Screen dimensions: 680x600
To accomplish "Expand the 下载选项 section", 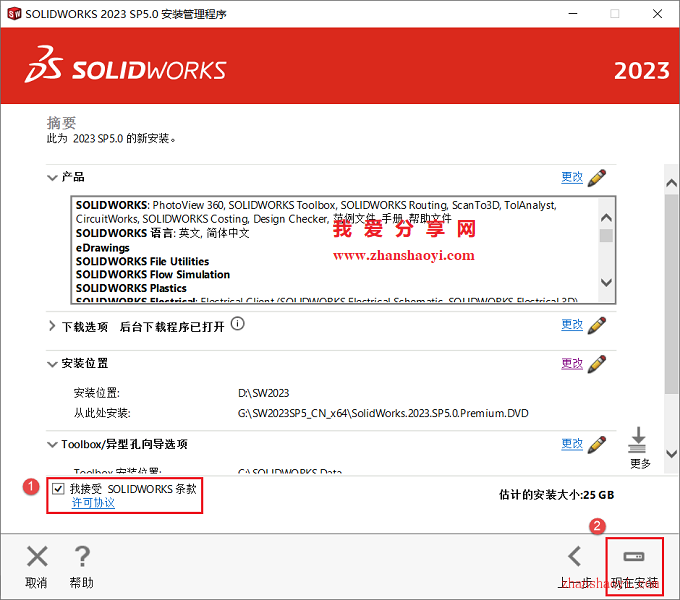I will (x=52, y=326).
